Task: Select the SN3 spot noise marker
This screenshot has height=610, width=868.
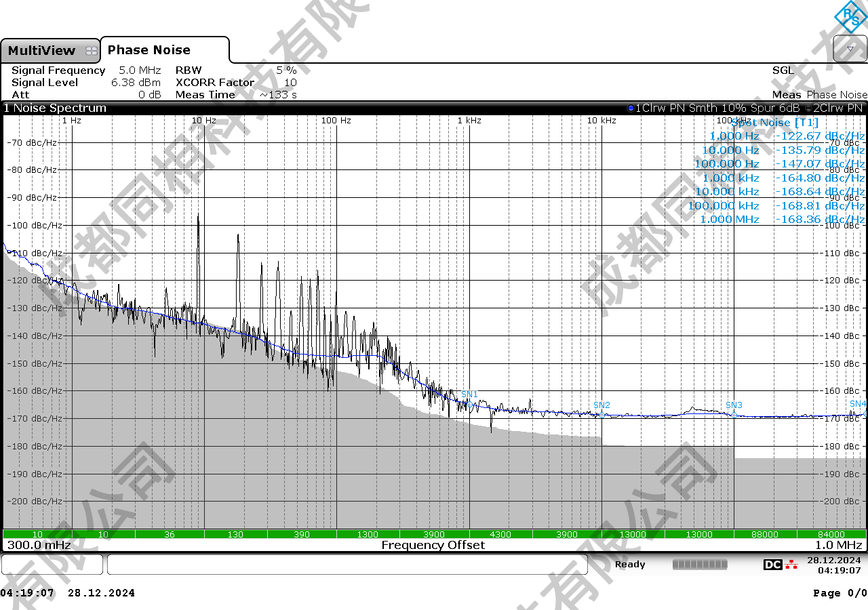Action: click(734, 414)
